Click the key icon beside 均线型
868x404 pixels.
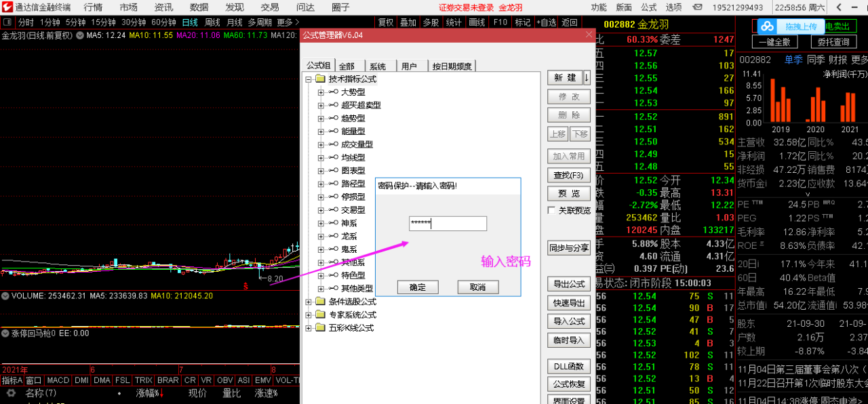[333, 157]
